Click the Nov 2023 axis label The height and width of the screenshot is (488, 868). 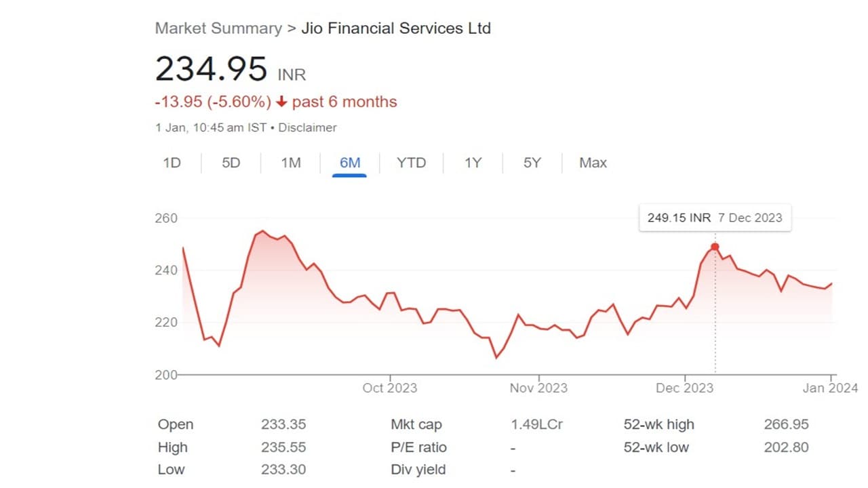point(538,388)
